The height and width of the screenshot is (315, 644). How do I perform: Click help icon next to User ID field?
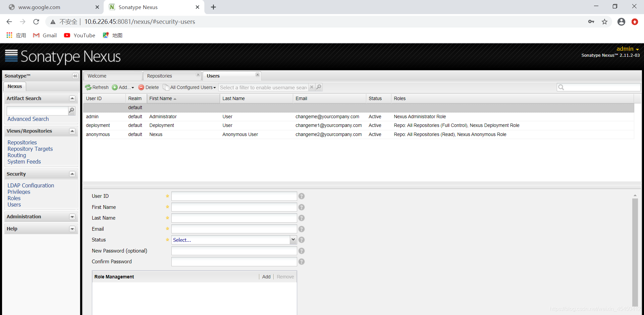point(302,196)
